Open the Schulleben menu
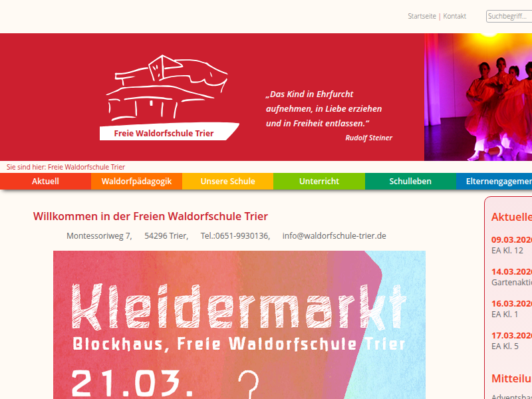This screenshot has width=532, height=399. pyautogui.click(x=410, y=181)
